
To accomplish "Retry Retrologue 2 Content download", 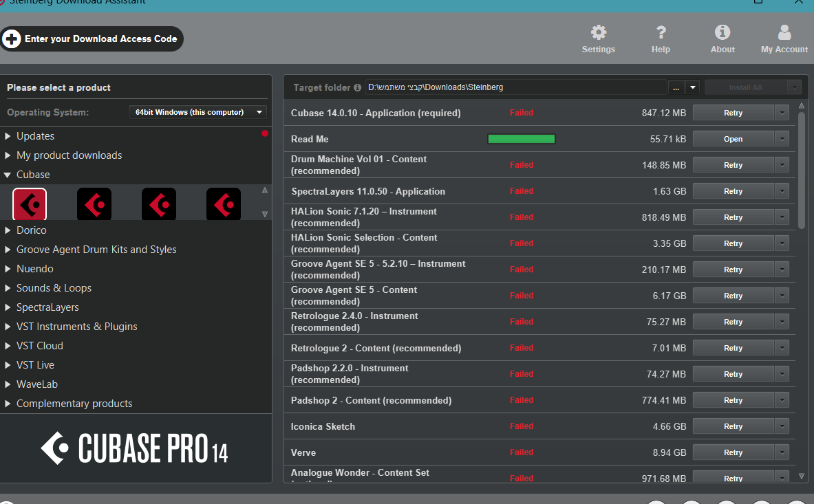I will (733, 348).
